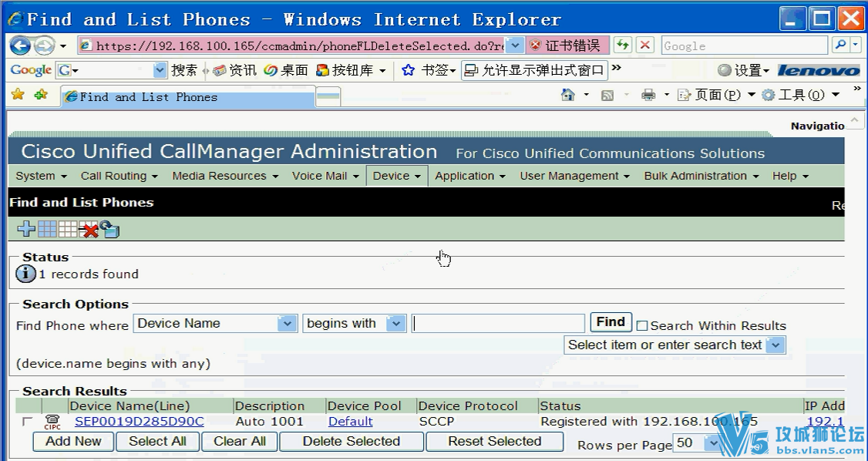Open the Default device pool link
868x461 pixels.
(x=351, y=422)
